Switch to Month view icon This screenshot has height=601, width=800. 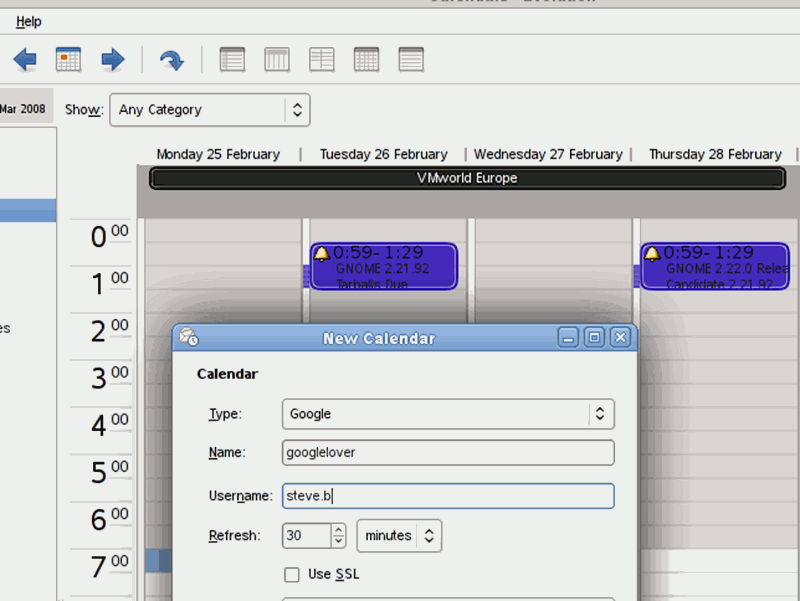[x=366, y=59]
